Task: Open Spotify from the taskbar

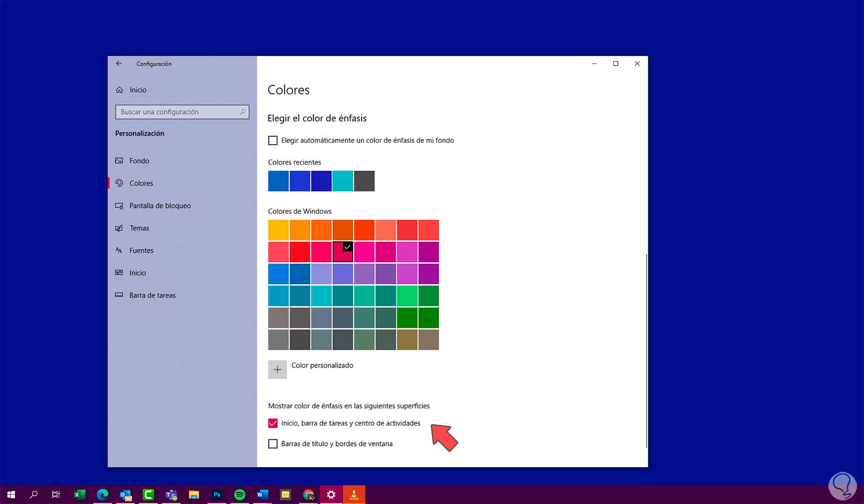Action: 240,495
